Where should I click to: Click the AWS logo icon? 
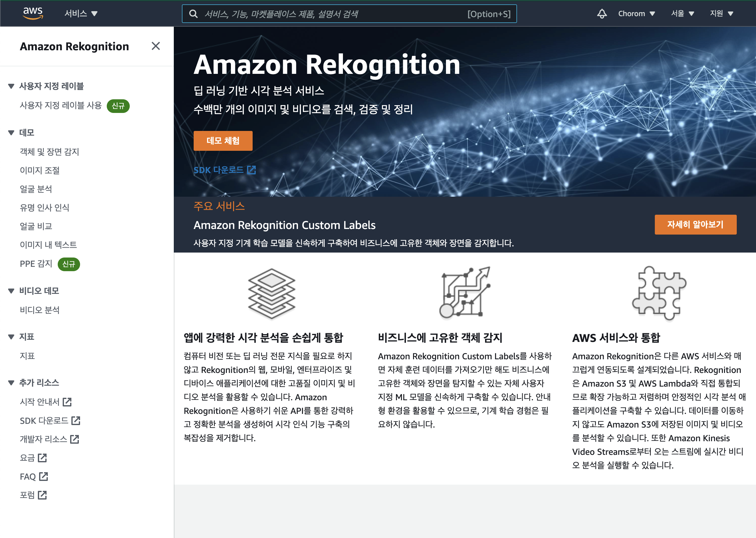[33, 13]
